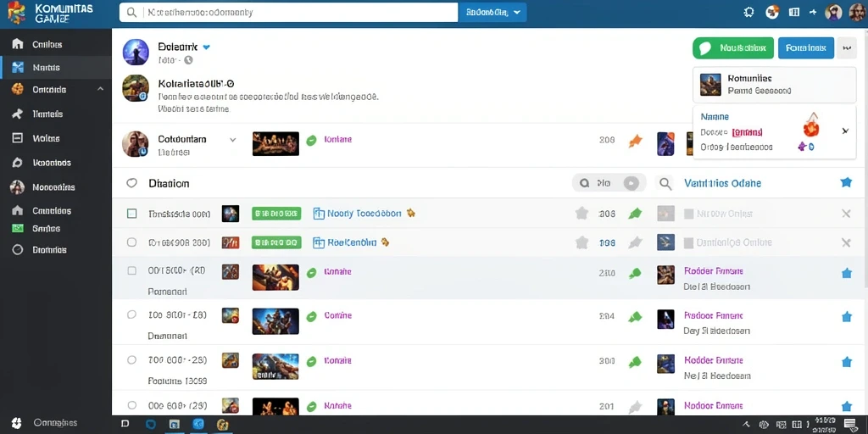This screenshot has width=868, height=434.
Task: Open the Komunitas Game logo icon
Action: coord(16,12)
